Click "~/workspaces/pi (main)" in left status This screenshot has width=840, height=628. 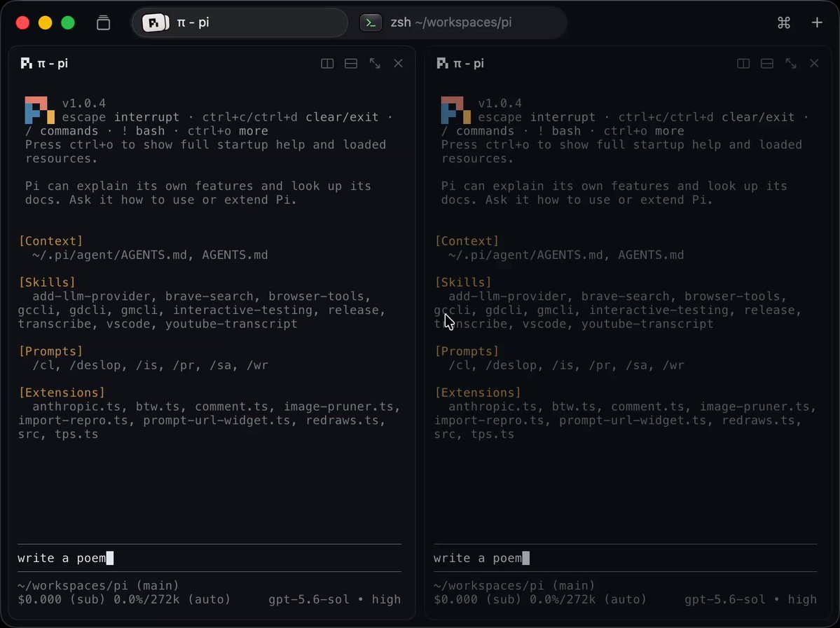coord(99,586)
